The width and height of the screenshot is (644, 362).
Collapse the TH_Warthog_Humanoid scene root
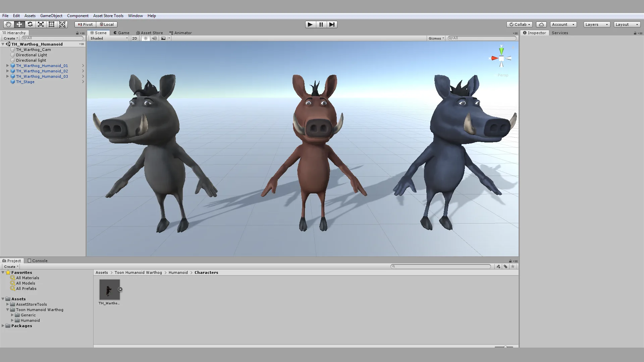tap(3, 44)
